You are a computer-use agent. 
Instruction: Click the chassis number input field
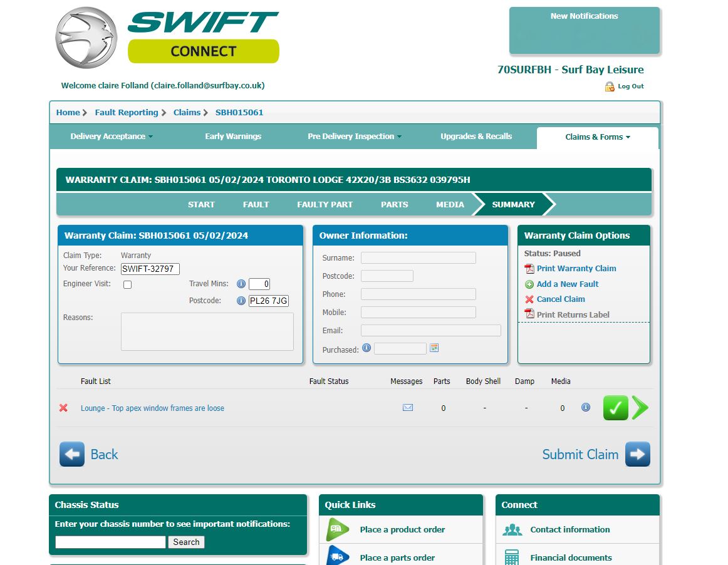[110, 542]
